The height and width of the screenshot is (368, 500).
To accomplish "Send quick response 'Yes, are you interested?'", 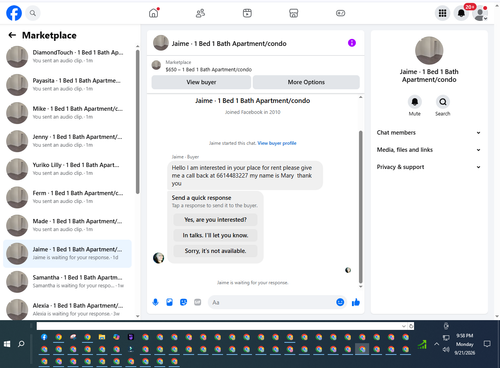I will point(215,220).
